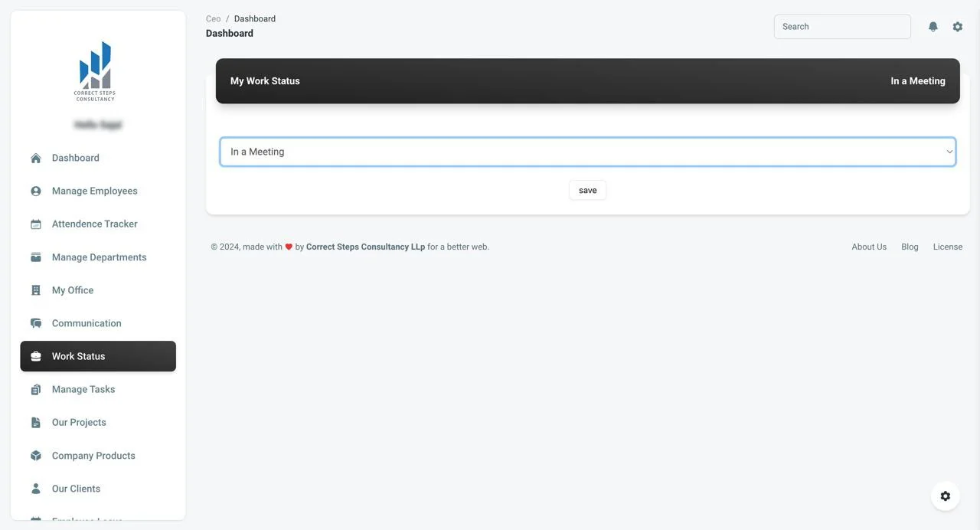
Task: Click the Company Products box icon
Action: pos(36,456)
